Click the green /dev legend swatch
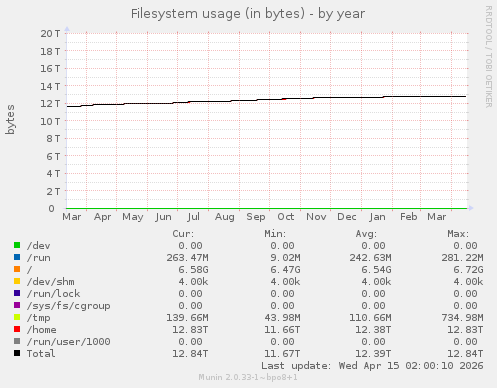Viewport: 497px width, 388px height. [17, 245]
